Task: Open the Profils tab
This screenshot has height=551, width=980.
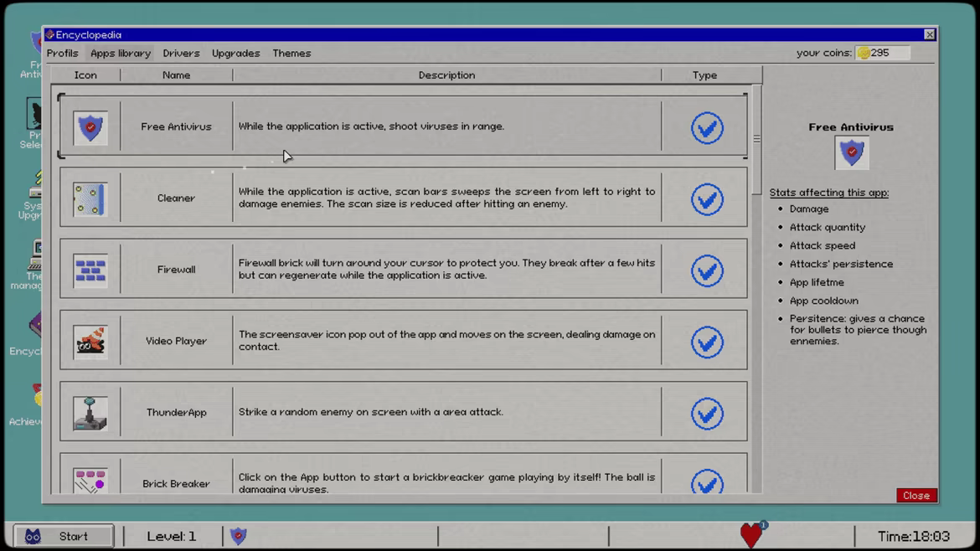Action: (x=63, y=53)
